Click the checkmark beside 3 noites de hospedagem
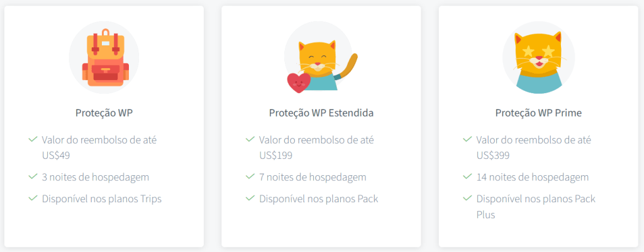The image size is (644, 252). pos(33,177)
